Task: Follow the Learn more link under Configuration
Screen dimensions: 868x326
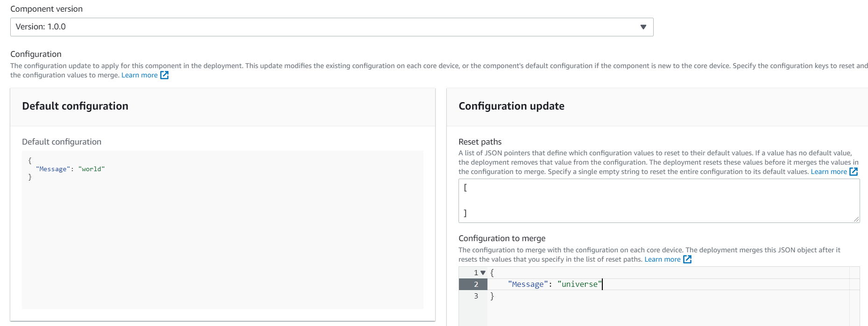Action: coord(140,75)
